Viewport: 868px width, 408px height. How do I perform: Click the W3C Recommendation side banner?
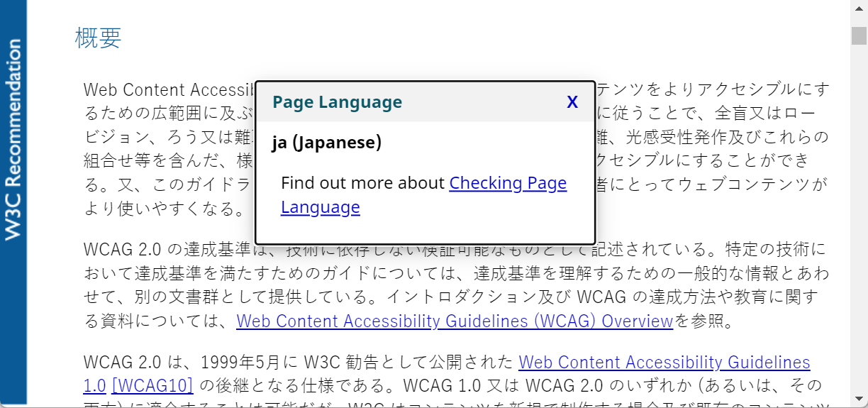(13, 142)
